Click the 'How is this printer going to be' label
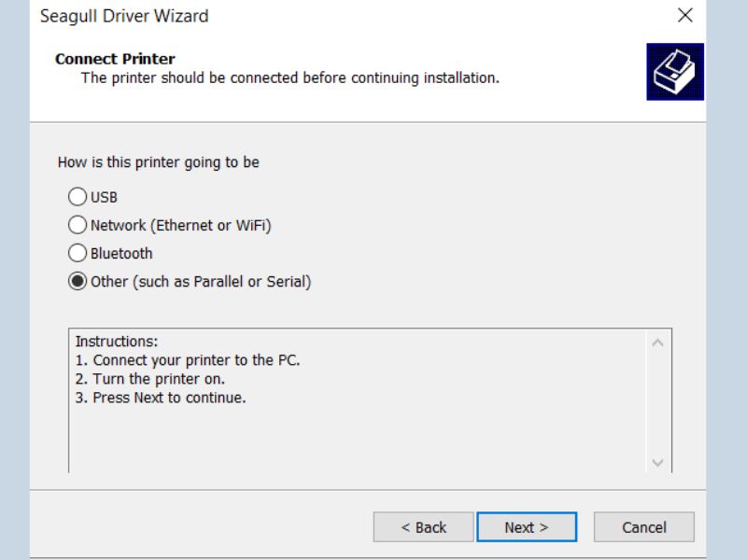The image size is (747, 560). click(x=159, y=162)
